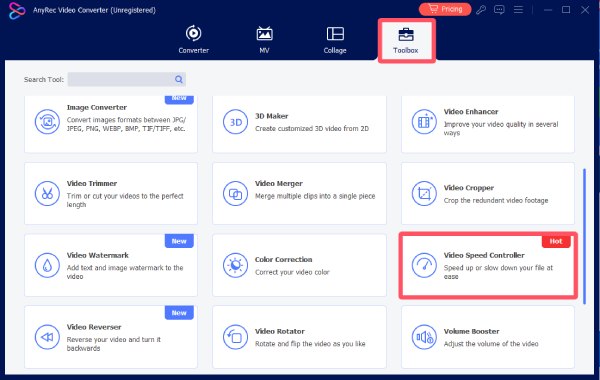Click the Video Cropper icon
The width and height of the screenshot is (600, 380).
424,193
